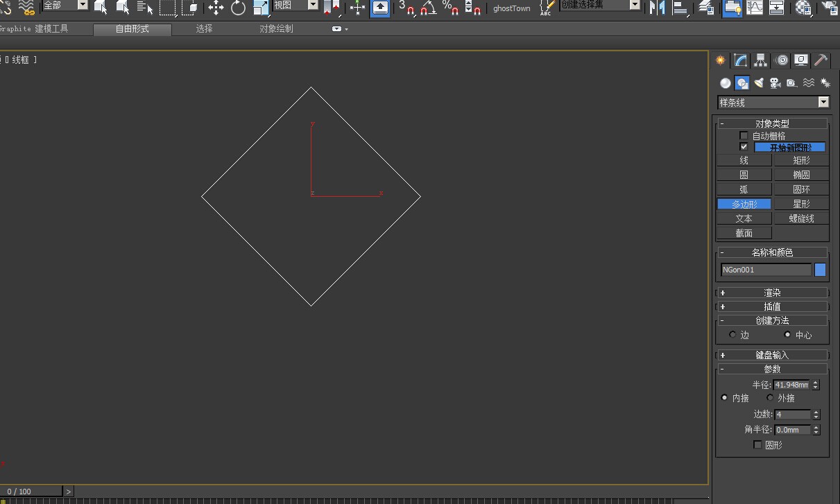Collapse the 名称和颜色 rollout
The height and width of the screenshot is (504, 840).
[772, 252]
